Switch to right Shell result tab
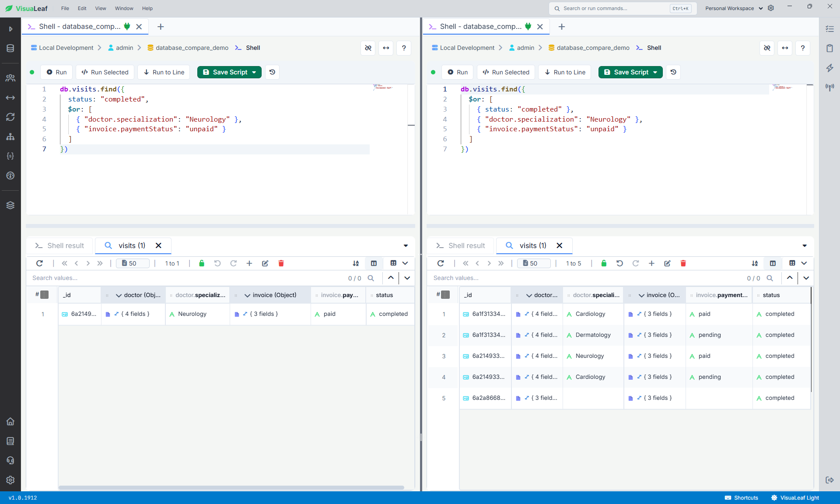The image size is (840, 504). tap(461, 246)
